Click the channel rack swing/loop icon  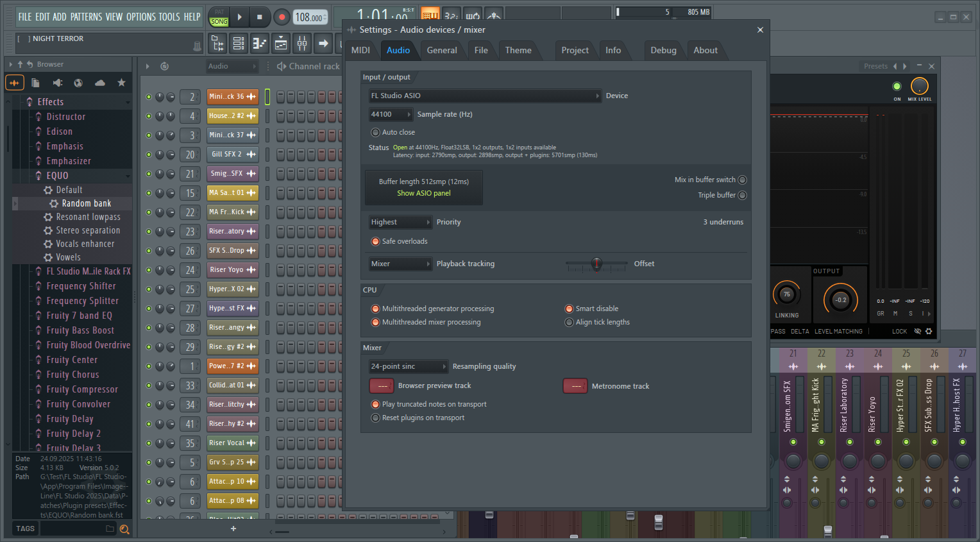tap(164, 66)
